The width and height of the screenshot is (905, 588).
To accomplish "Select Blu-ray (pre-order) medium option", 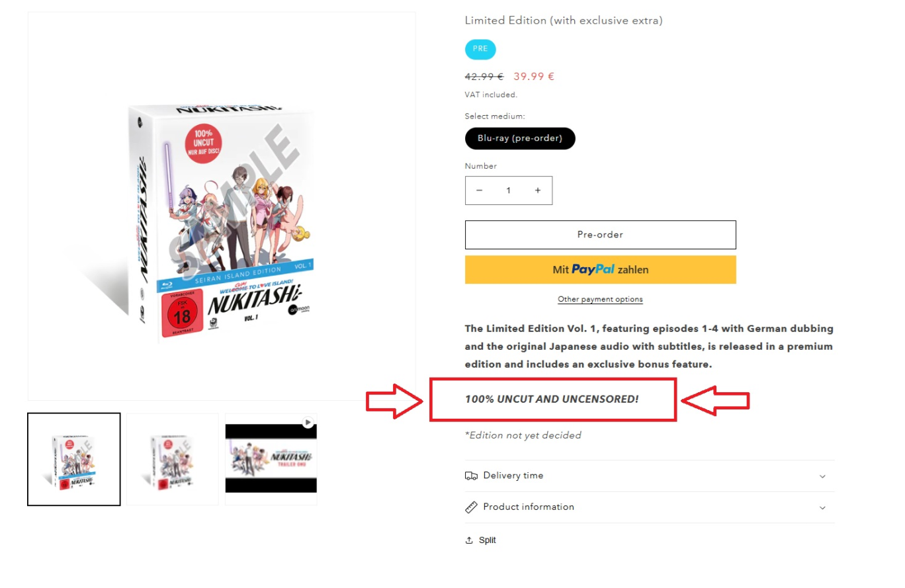I will (520, 138).
